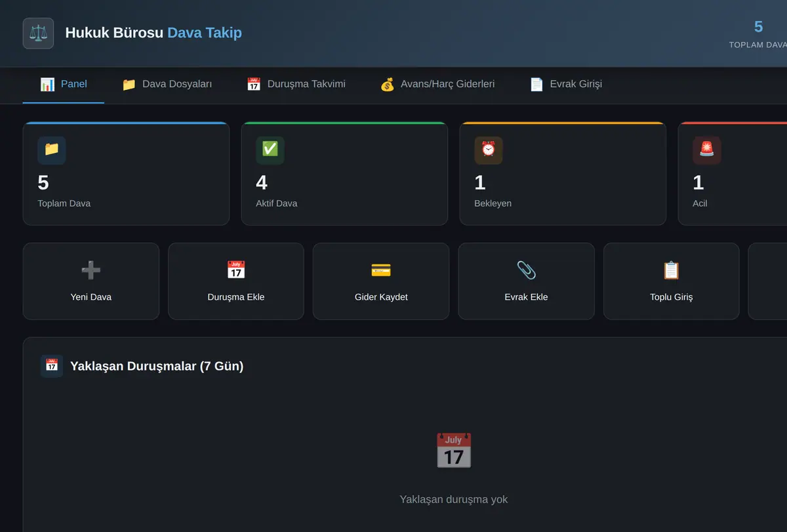The image size is (787, 532).
Task: Click the 'Yaklaşan duruşma yok' message
Action: tap(454, 499)
